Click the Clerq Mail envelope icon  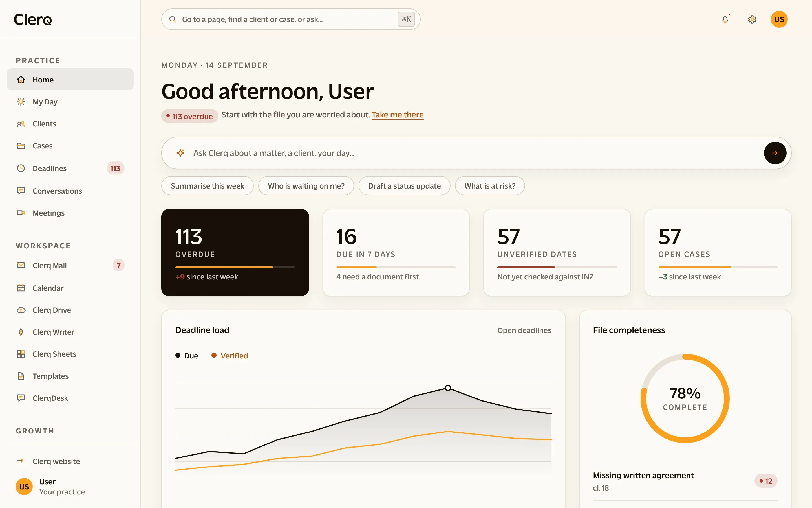pyautogui.click(x=21, y=265)
